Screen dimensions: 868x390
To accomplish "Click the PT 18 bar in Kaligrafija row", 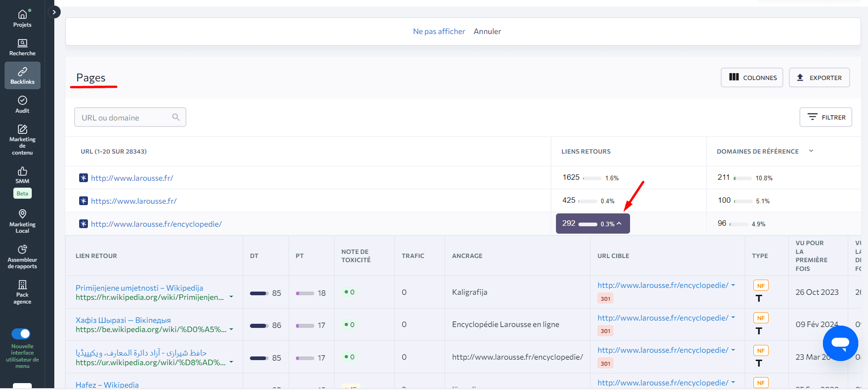I will click(x=305, y=293).
